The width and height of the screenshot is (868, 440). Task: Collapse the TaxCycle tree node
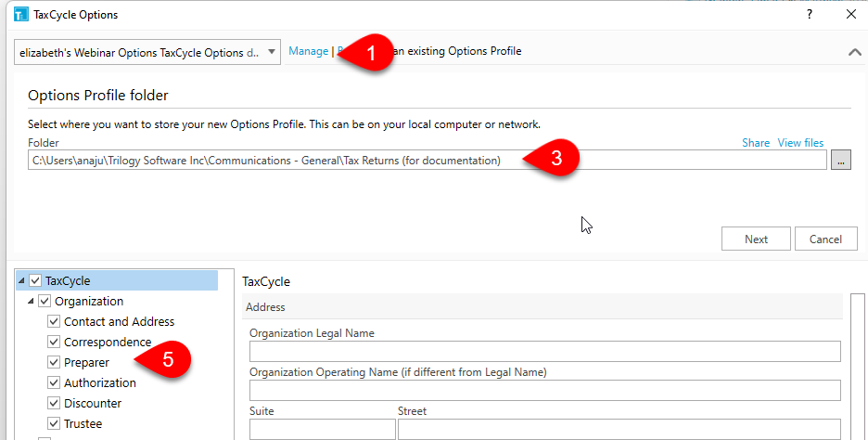21,281
